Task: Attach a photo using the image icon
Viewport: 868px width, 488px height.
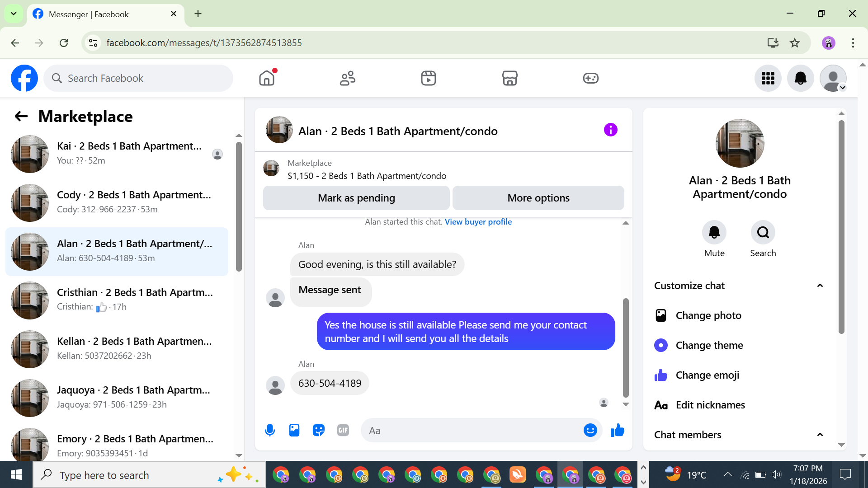Action: tap(294, 430)
